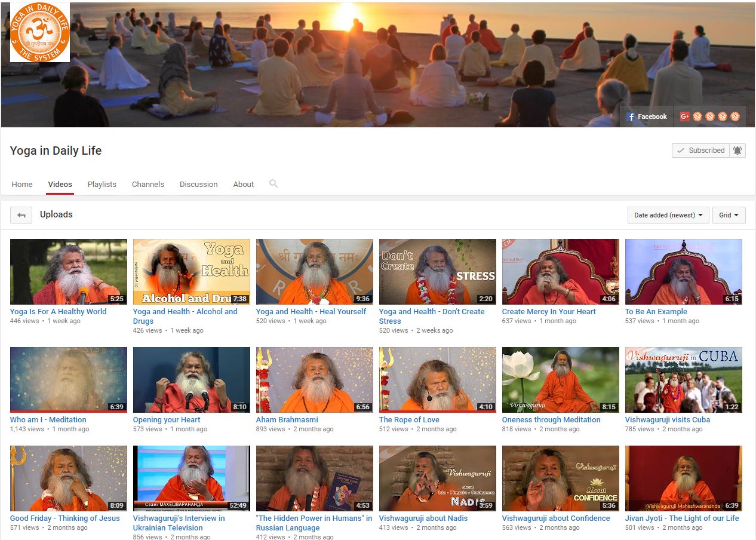Go to the About tab

click(243, 184)
